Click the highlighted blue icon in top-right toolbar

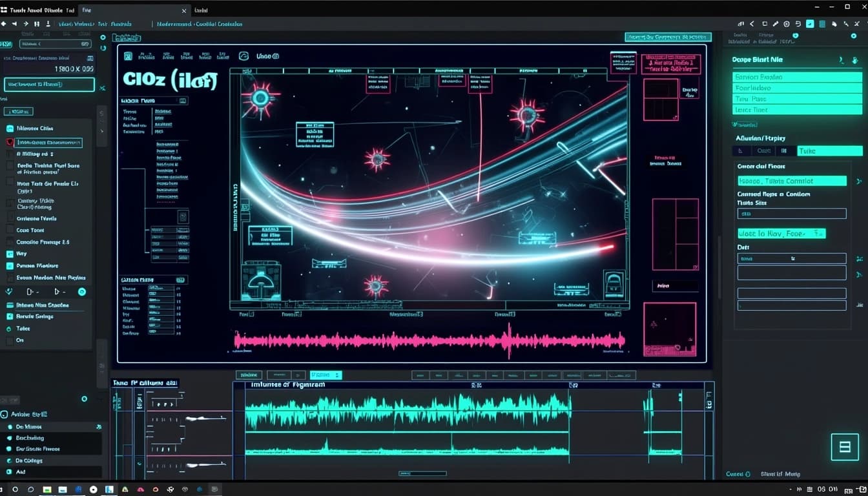coord(810,24)
